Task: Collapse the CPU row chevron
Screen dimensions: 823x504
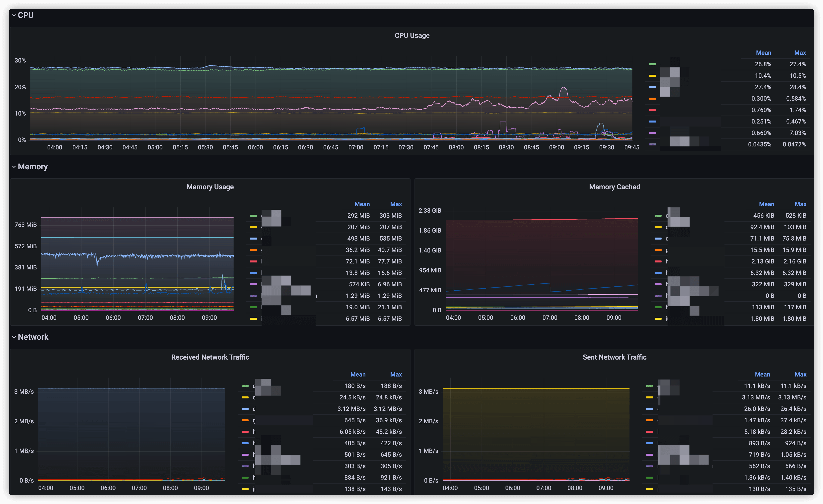Action: click(x=14, y=15)
